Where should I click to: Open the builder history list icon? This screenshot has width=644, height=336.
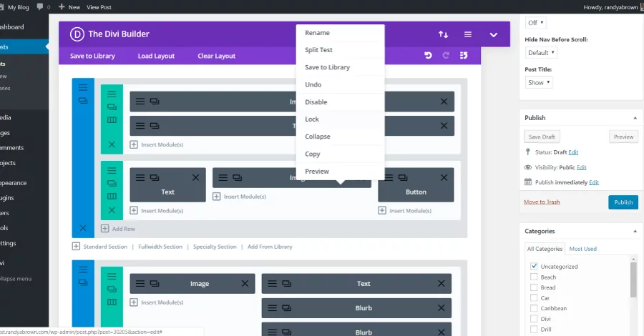(464, 55)
